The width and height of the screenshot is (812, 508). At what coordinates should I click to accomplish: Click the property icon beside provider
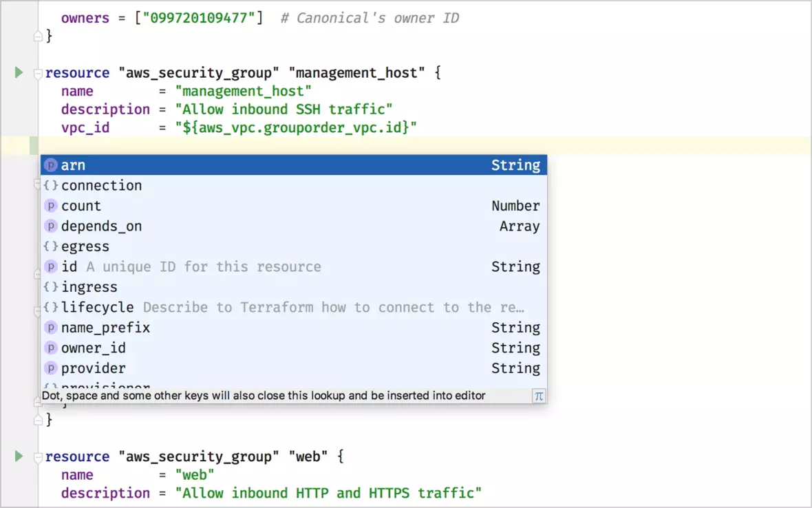50,368
